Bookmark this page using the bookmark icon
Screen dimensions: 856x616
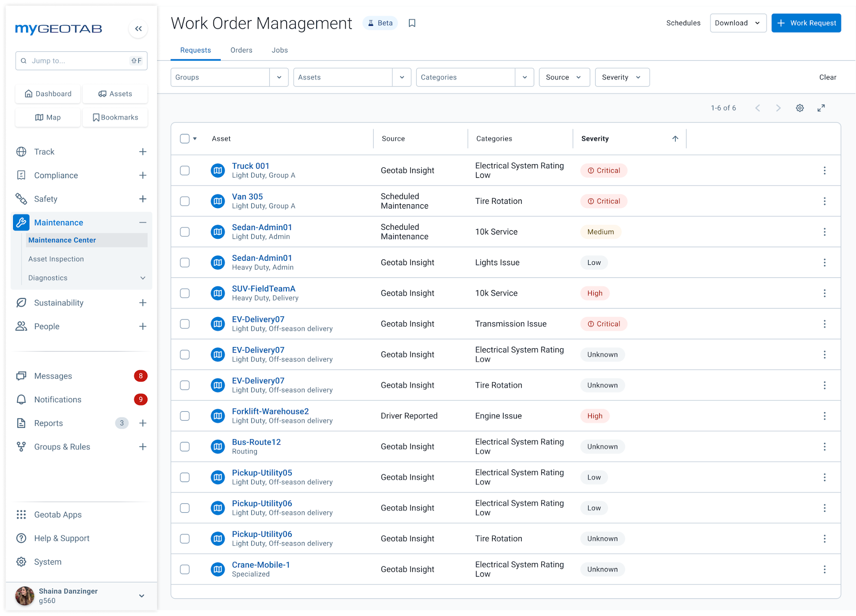coord(412,22)
